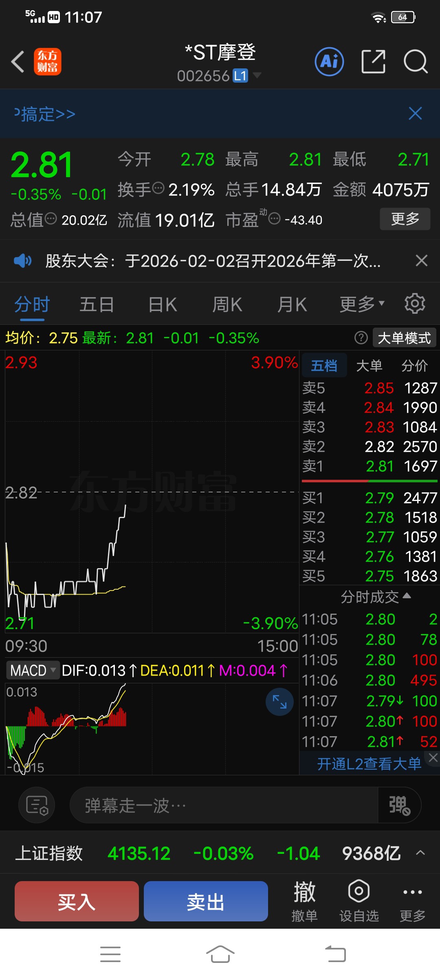Tap the 卖2 row at 2.82
This screenshot has height=980, width=440.
click(370, 446)
